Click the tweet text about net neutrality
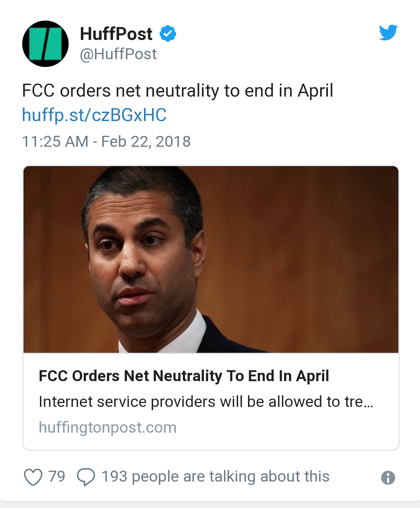Image resolution: width=420 pixels, height=508 pixels. pyautogui.click(x=177, y=90)
